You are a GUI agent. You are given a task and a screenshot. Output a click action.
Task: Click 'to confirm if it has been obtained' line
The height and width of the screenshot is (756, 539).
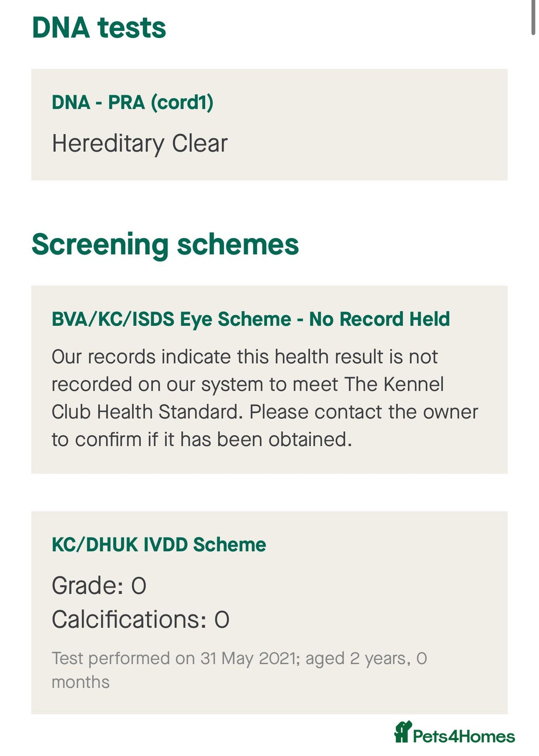pos(202,440)
